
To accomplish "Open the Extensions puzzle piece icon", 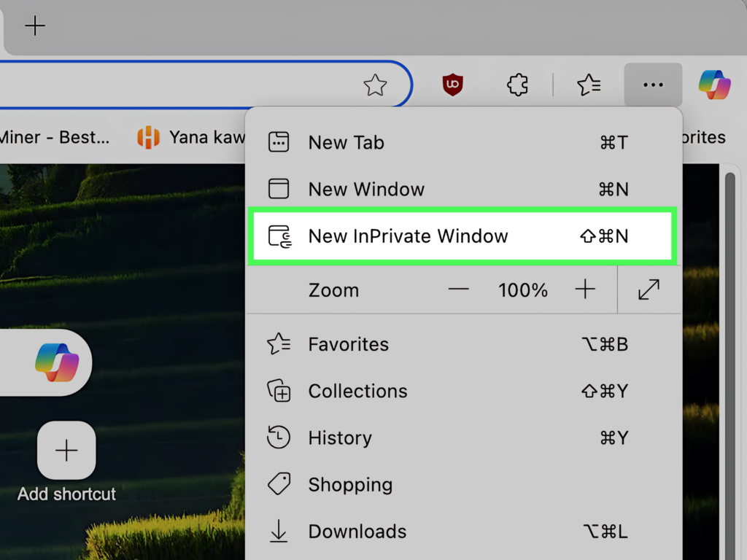I will point(517,85).
